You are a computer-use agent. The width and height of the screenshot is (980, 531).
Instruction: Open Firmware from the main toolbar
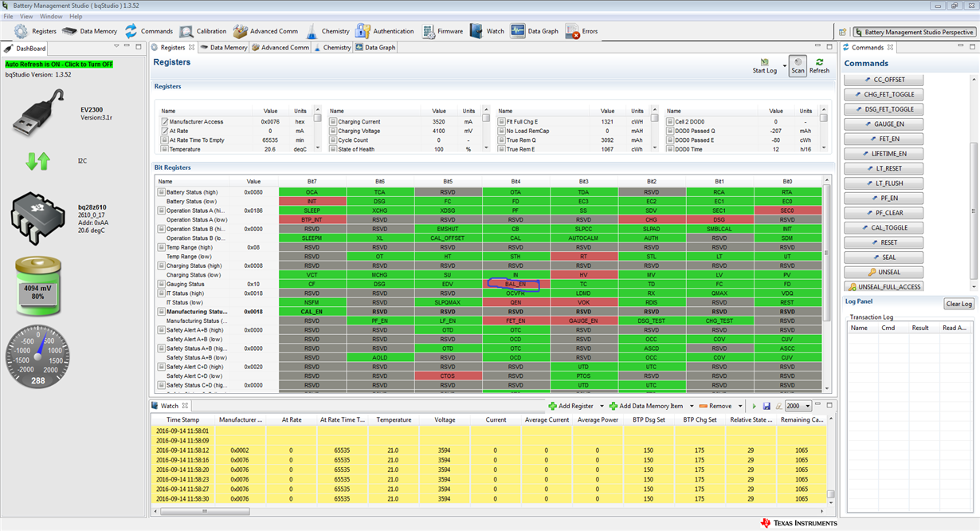[x=442, y=32]
